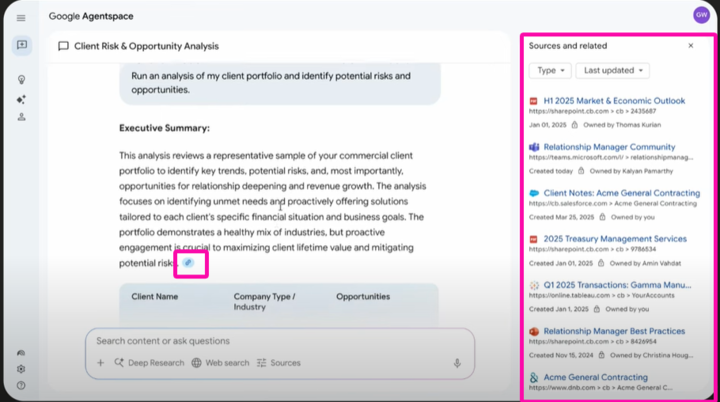Click the ampersand icon beside Acme General Contracting
The image size is (720, 402).
coord(534,378)
